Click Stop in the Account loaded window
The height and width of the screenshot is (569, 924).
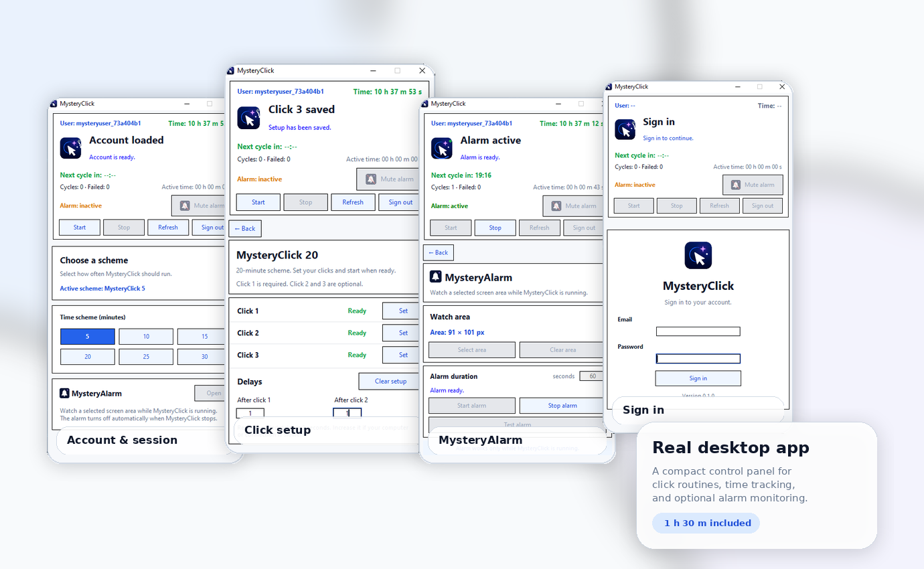point(124,228)
